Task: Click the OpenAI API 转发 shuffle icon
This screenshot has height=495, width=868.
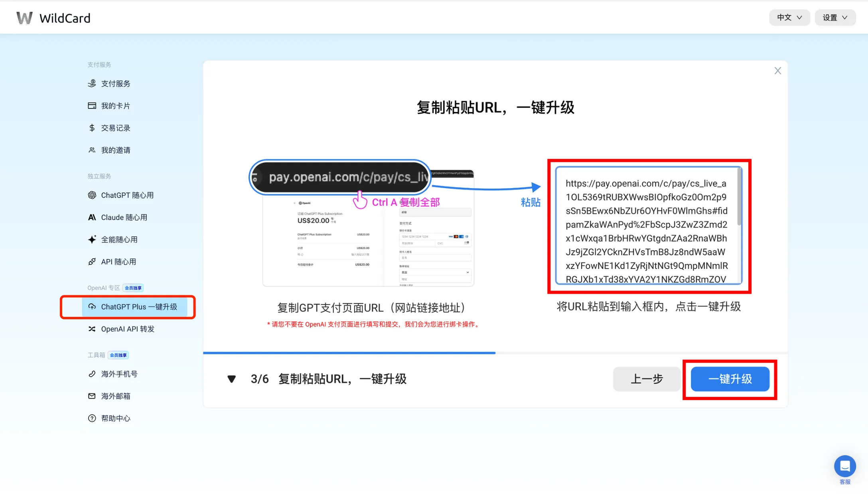Action: pos(92,329)
